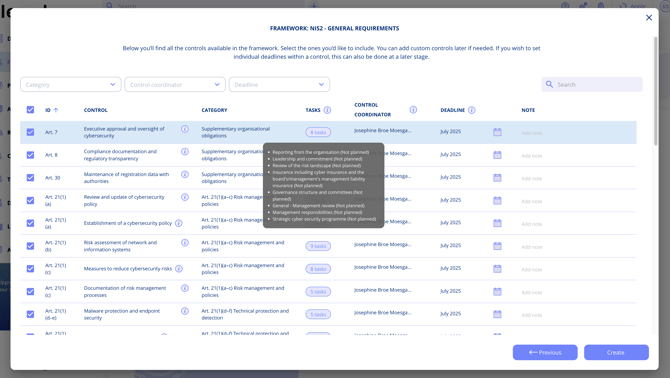Uncheck Establishment of cybersecurity policy checkbox
The width and height of the screenshot is (670, 378).
30,223
